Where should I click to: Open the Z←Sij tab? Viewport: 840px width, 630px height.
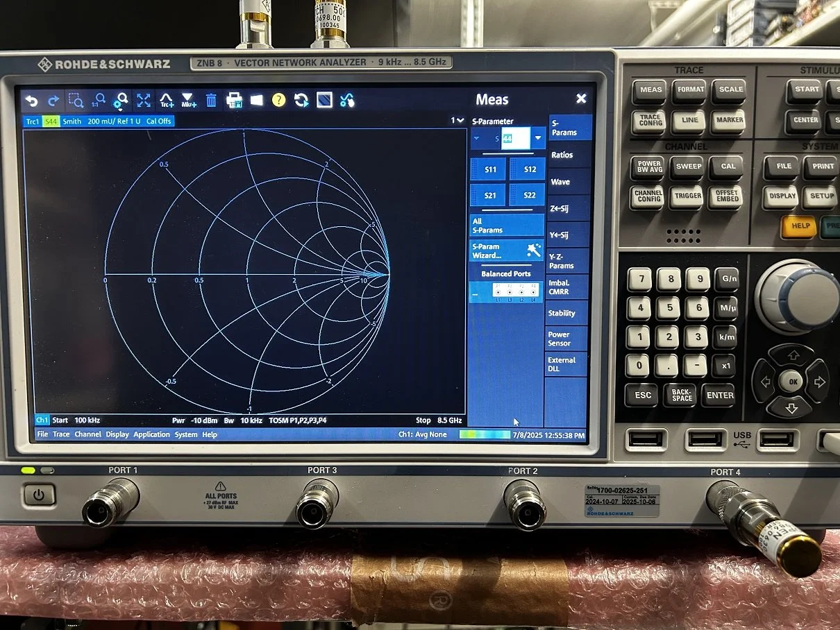coord(567,208)
